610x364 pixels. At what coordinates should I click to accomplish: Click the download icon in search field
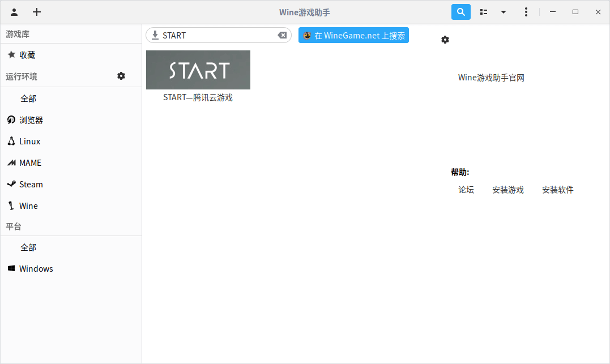155,36
